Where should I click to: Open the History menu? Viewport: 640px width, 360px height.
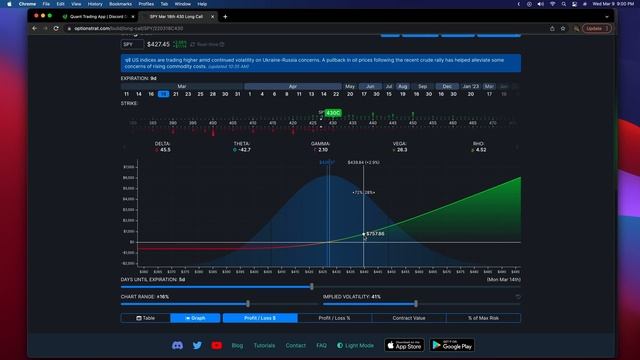[95, 4]
